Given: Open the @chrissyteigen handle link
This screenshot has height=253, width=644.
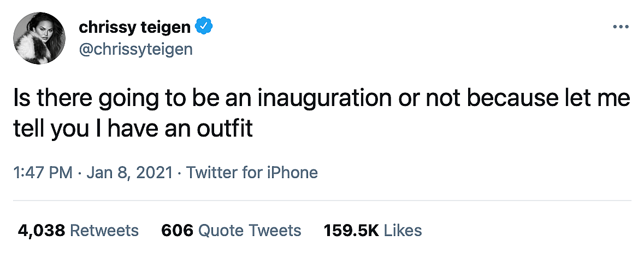Looking at the screenshot, I should click(x=135, y=49).
